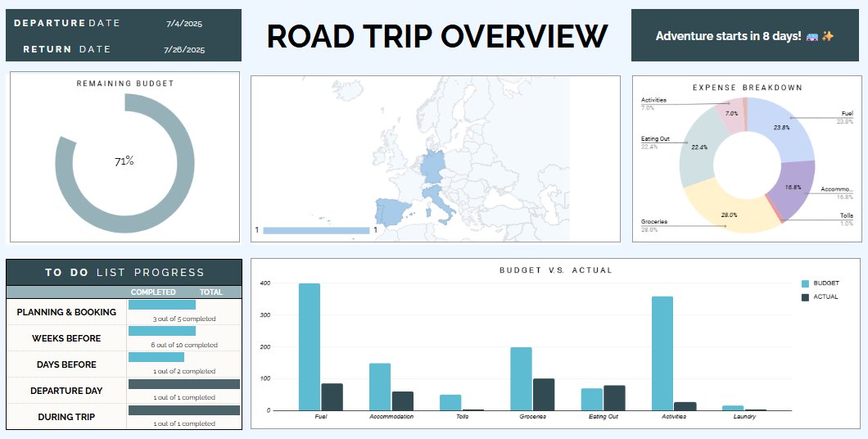Image resolution: width=868 pixels, height=439 pixels.
Task: Click the ACTUAL legend color swatch
Action: [x=806, y=297]
